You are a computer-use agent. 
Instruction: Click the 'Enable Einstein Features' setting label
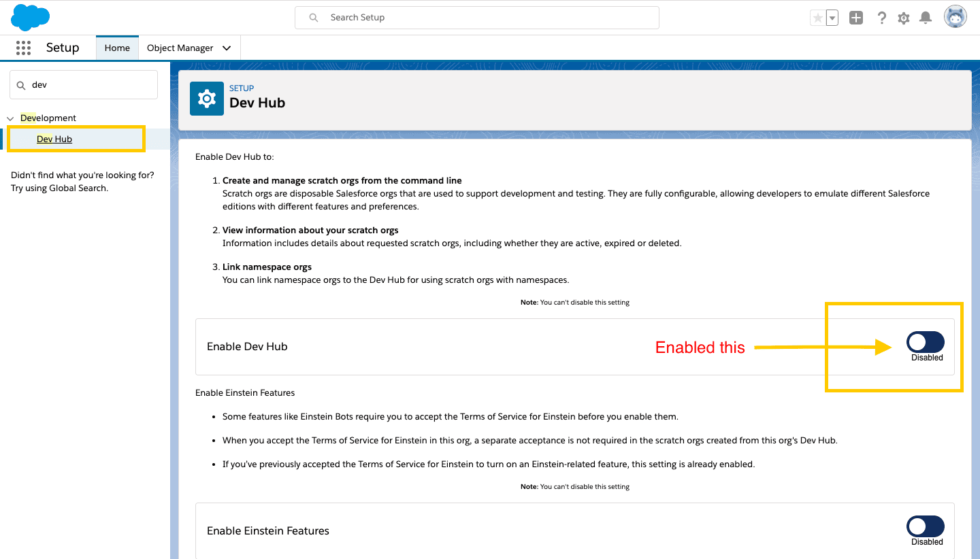click(x=268, y=530)
